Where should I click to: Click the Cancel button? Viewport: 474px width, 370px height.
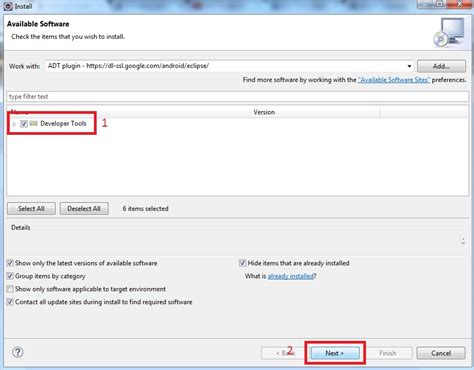coord(441,353)
